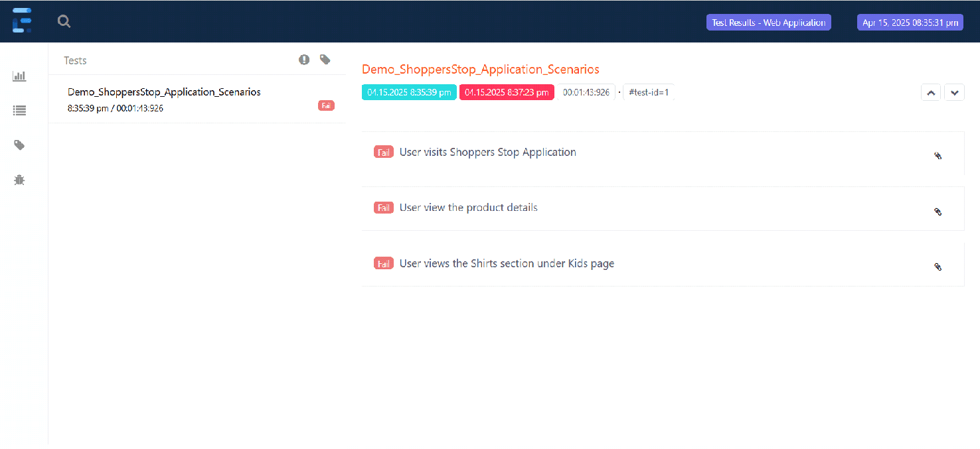Jump to previous test with up chevron
Screen dimensions: 980x449
tap(931, 93)
